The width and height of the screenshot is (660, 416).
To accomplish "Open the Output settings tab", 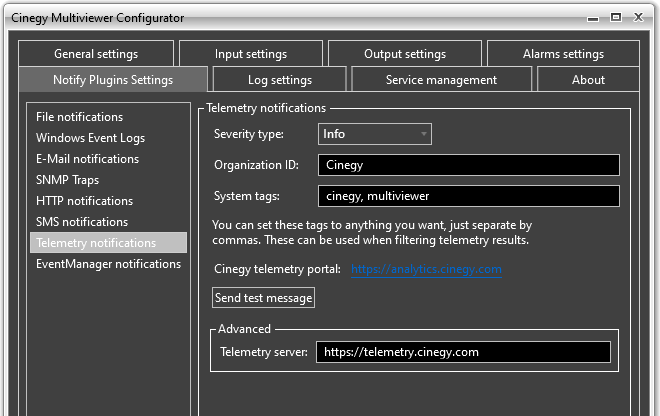I will [405, 53].
